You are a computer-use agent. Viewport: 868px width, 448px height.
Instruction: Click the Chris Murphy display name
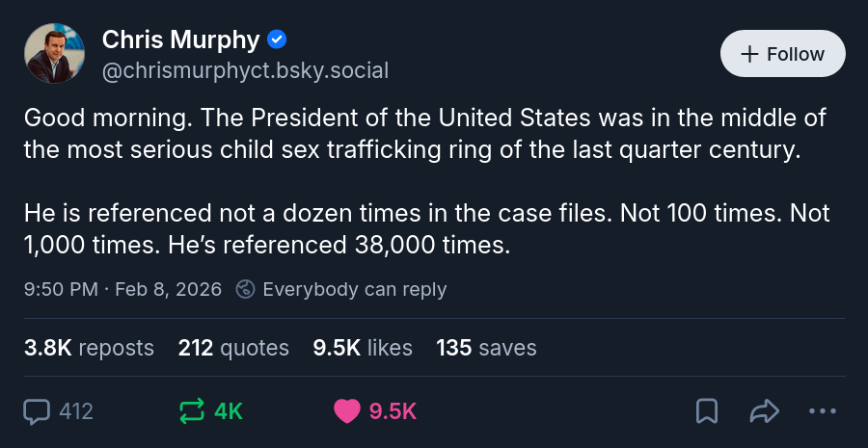point(180,40)
